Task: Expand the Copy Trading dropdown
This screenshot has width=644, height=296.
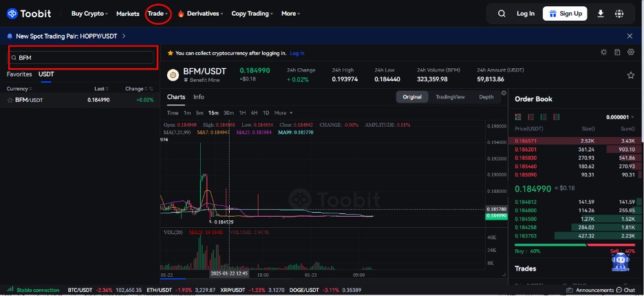Action: [x=253, y=14]
